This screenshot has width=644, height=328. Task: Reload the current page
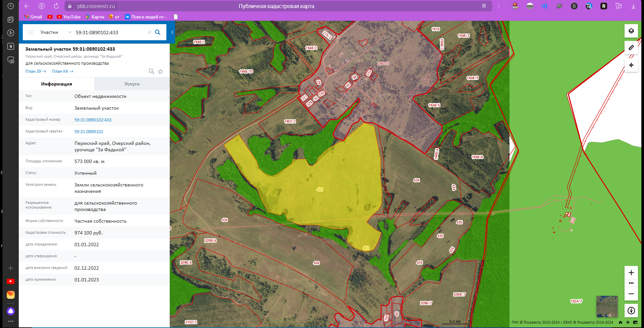coord(56,6)
